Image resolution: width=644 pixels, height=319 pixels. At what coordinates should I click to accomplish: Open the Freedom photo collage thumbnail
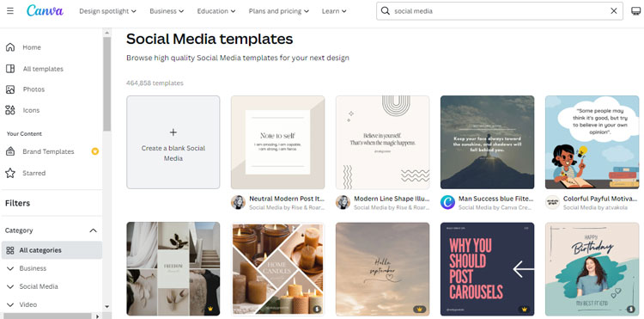click(173, 269)
